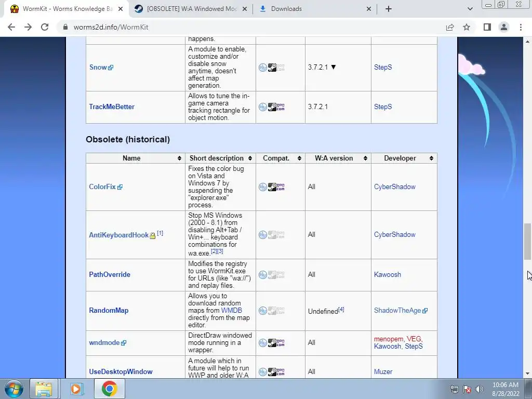Open the menopem red link
Image resolution: width=532 pixels, height=399 pixels.
pos(389,339)
